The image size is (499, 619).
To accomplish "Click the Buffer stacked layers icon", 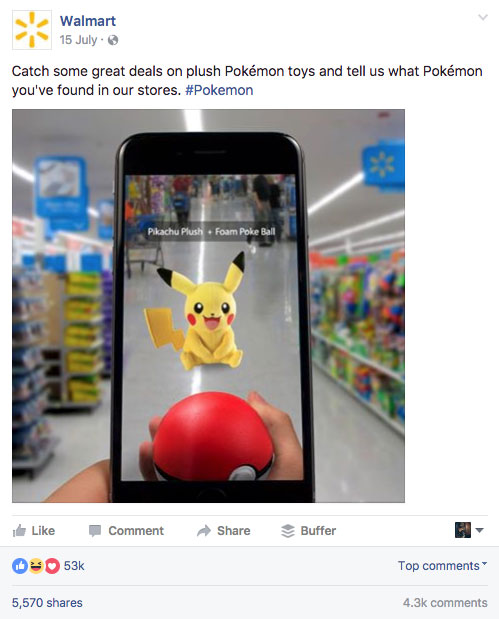I will (x=288, y=531).
